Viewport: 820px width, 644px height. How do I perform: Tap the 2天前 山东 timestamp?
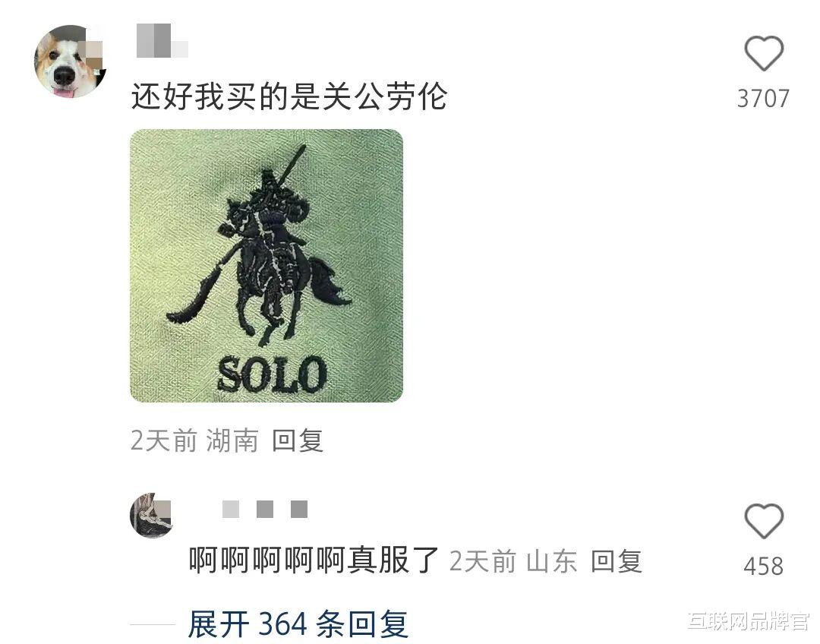click(513, 561)
